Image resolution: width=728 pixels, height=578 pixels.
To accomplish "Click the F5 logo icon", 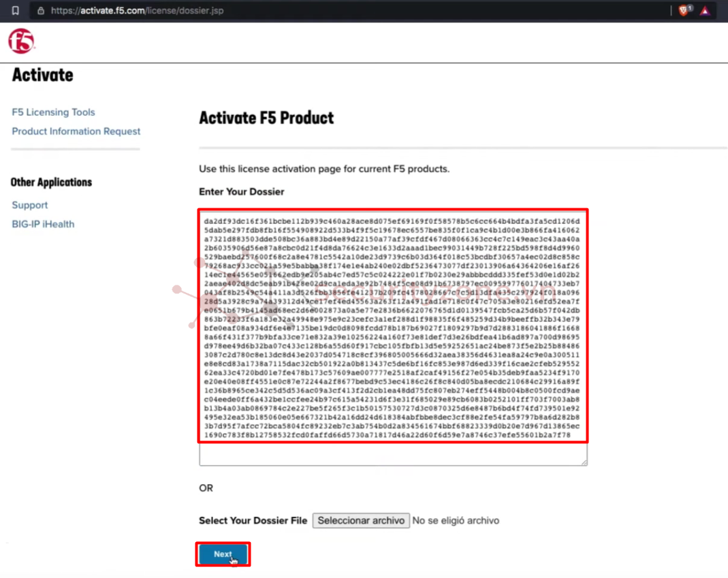I will point(21,42).
